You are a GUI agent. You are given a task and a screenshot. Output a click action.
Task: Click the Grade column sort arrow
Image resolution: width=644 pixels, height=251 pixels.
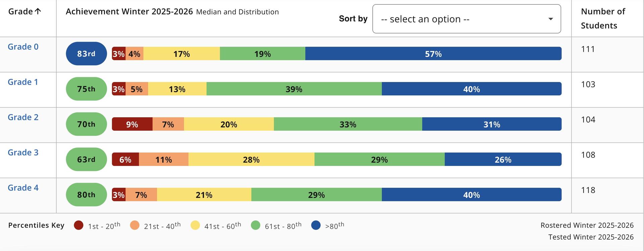coord(38,11)
